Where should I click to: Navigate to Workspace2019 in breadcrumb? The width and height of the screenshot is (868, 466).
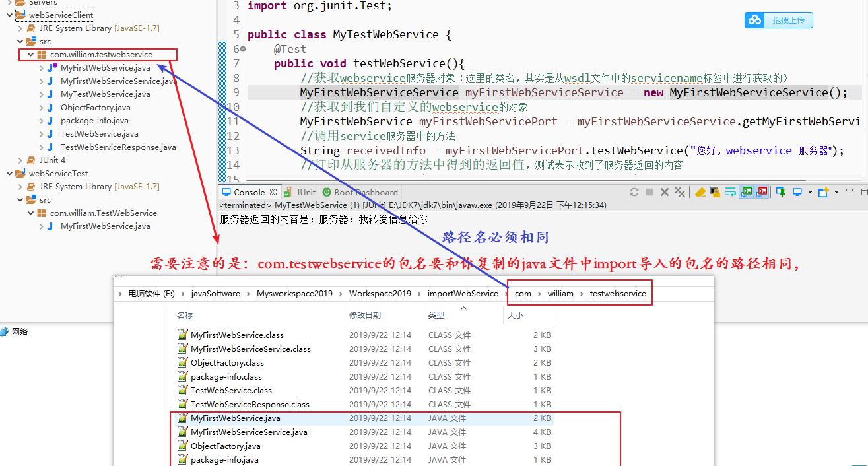[x=380, y=294]
